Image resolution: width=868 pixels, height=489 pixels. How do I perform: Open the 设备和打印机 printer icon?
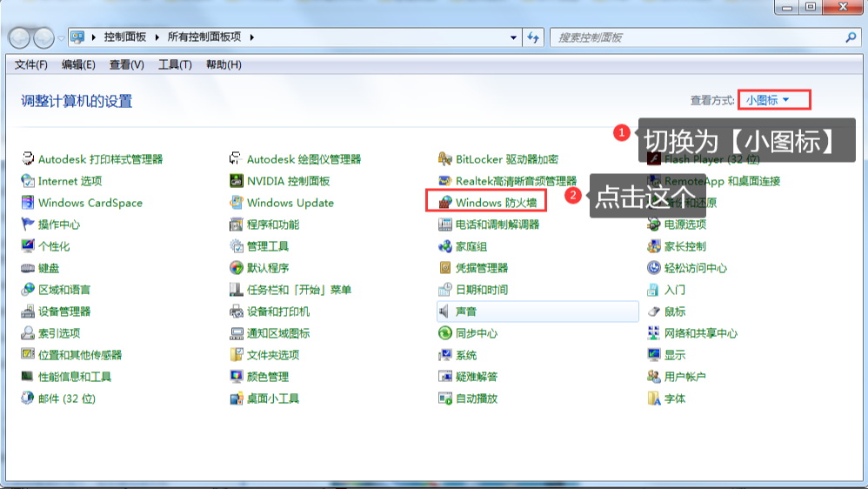(237, 311)
